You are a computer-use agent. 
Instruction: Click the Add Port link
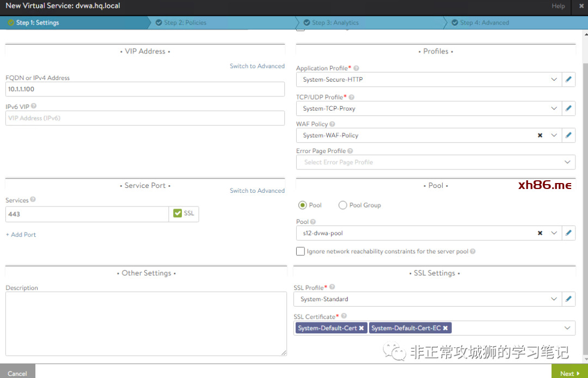(21, 235)
